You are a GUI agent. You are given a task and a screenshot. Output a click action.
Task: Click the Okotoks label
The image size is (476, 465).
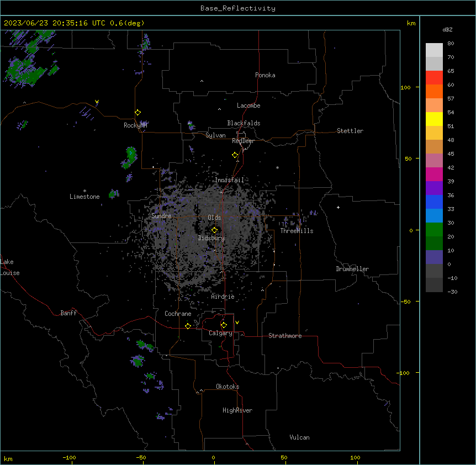(x=228, y=387)
